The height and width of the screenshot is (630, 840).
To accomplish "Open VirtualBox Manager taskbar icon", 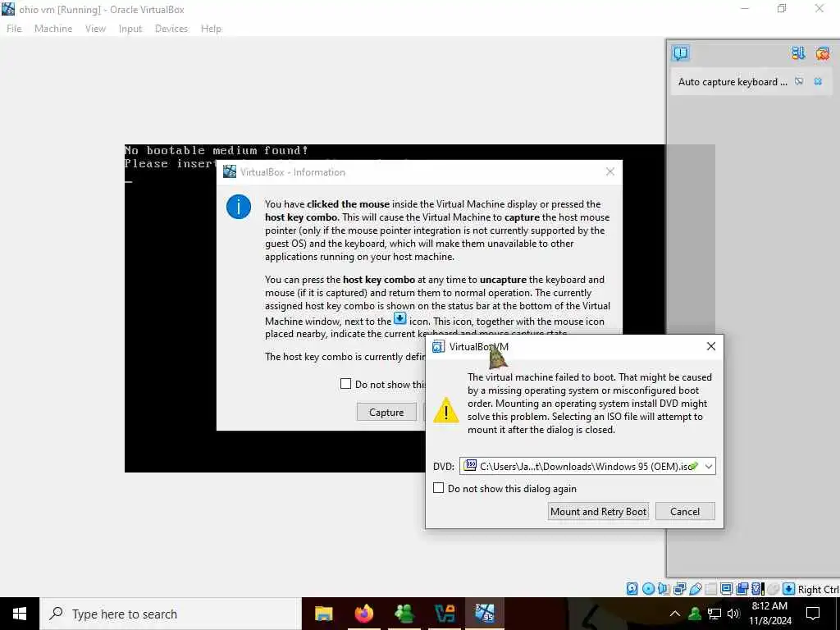I will click(x=445, y=614).
